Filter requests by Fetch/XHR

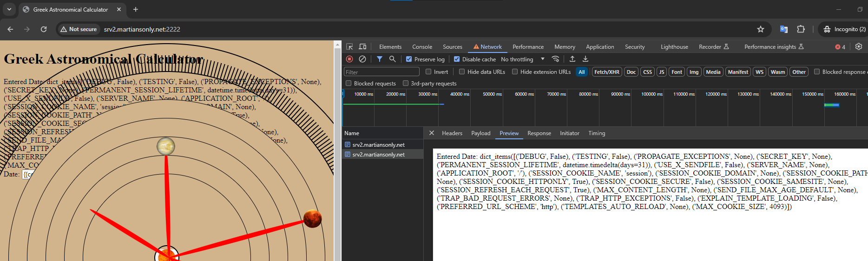(607, 72)
